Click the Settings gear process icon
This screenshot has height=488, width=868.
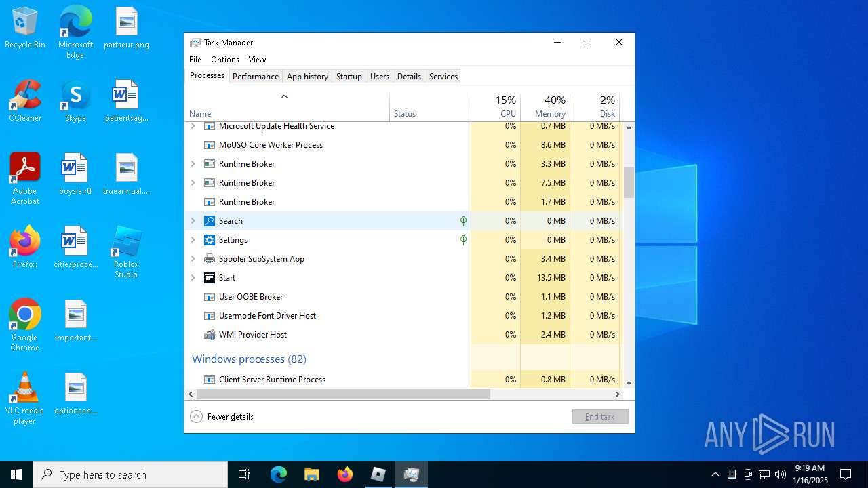pos(210,240)
